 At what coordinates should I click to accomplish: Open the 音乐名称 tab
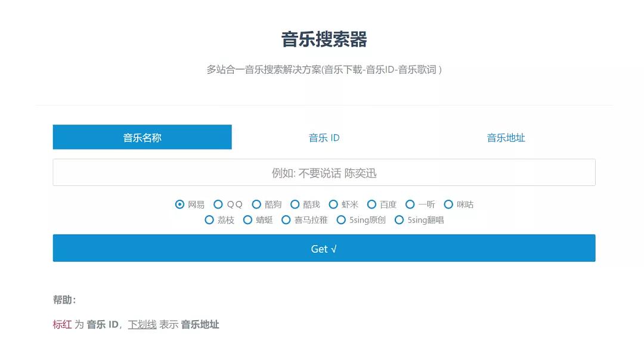pyautogui.click(x=142, y=138)
